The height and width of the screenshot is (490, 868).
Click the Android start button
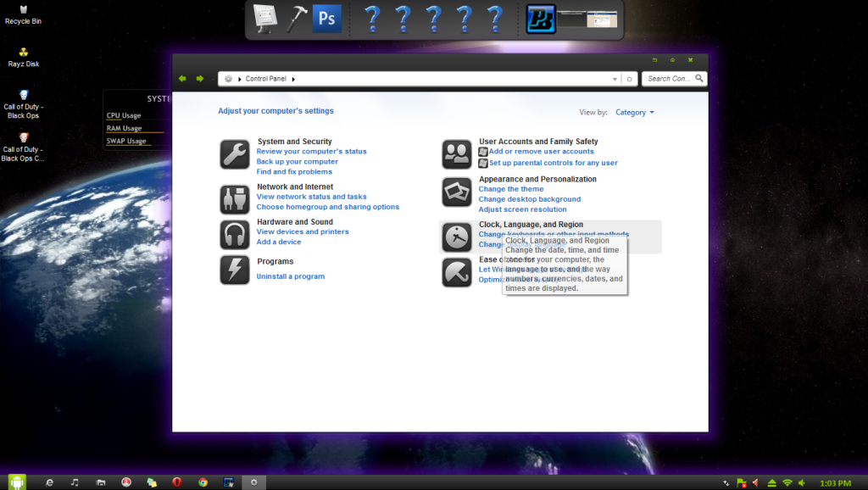point(17,482)
